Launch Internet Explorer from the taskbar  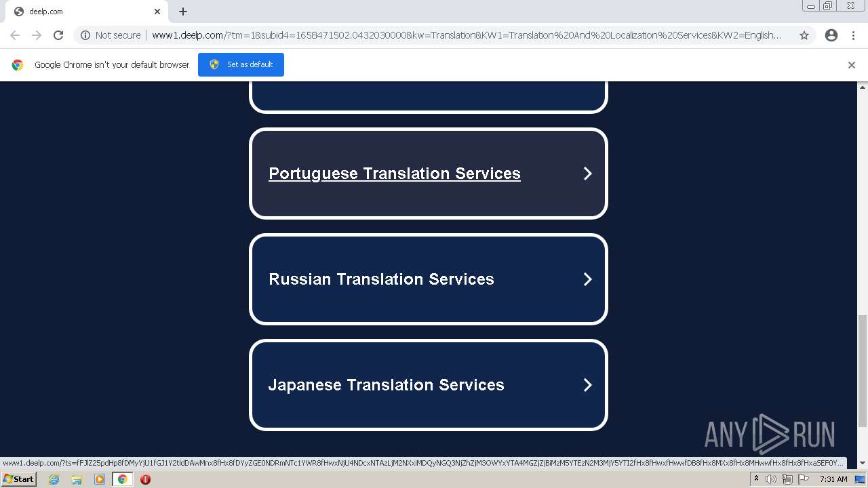54,479
